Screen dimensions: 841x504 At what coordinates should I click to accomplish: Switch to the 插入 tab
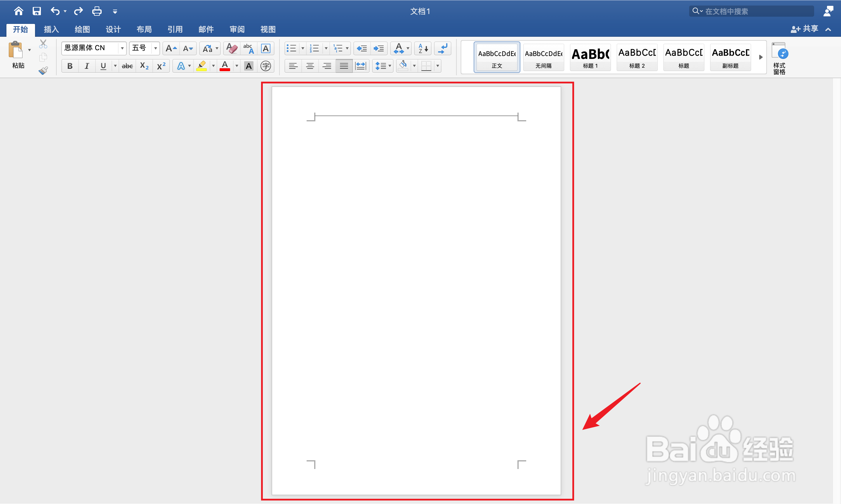(x=51, y=29)
